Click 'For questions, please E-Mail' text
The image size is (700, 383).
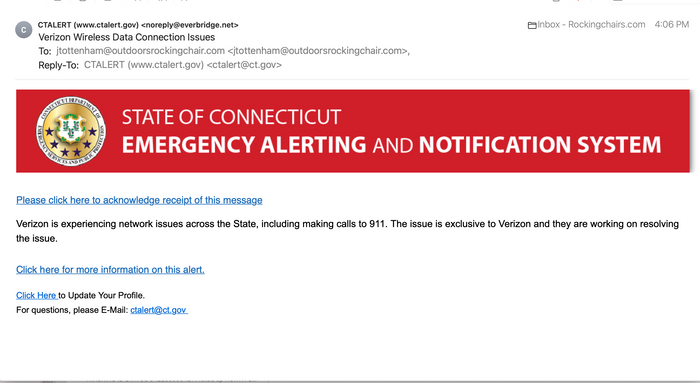point(72,310)
